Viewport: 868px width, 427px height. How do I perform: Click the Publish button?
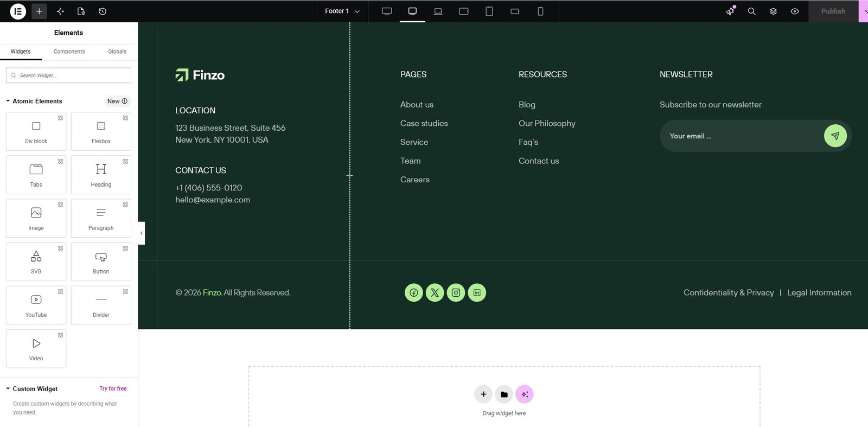[833, 11]
